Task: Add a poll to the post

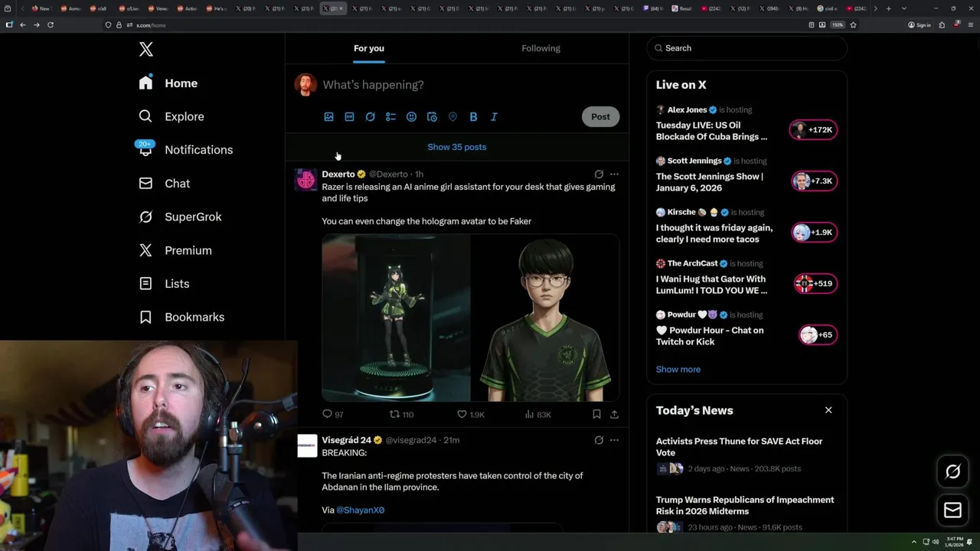Action: [391, 117]
